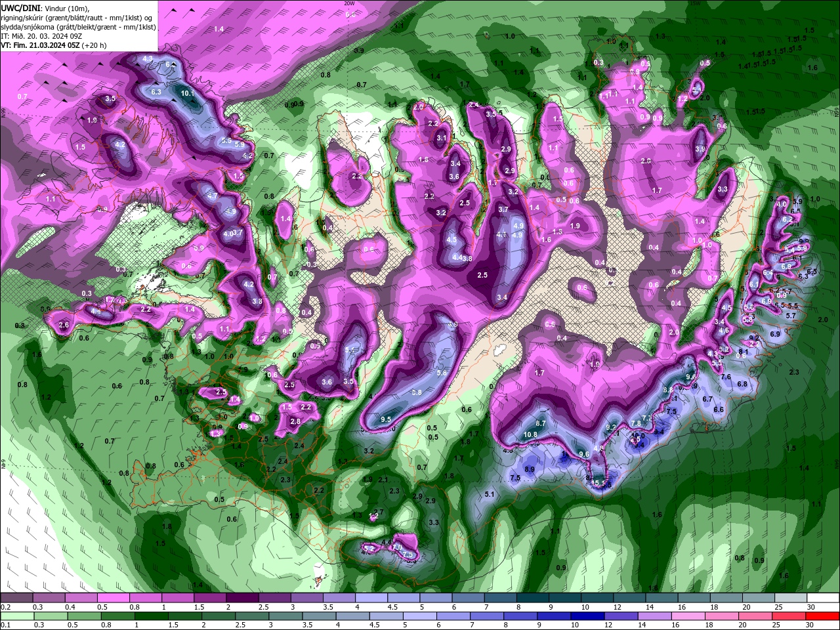Click the valid time 'VT: Fim. 21.03.2024 05Z (+20 h)'
This screenshot has height=630, width=840.
[x=54, y=45]
